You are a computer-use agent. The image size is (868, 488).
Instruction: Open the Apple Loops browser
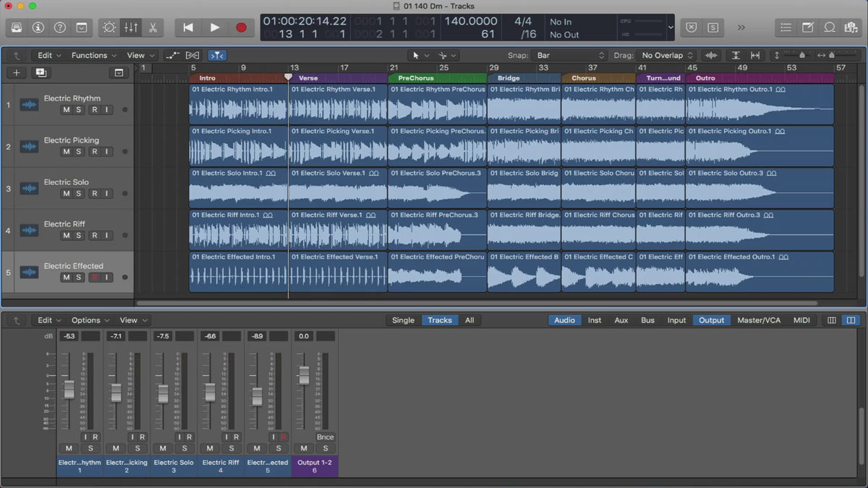830,27
